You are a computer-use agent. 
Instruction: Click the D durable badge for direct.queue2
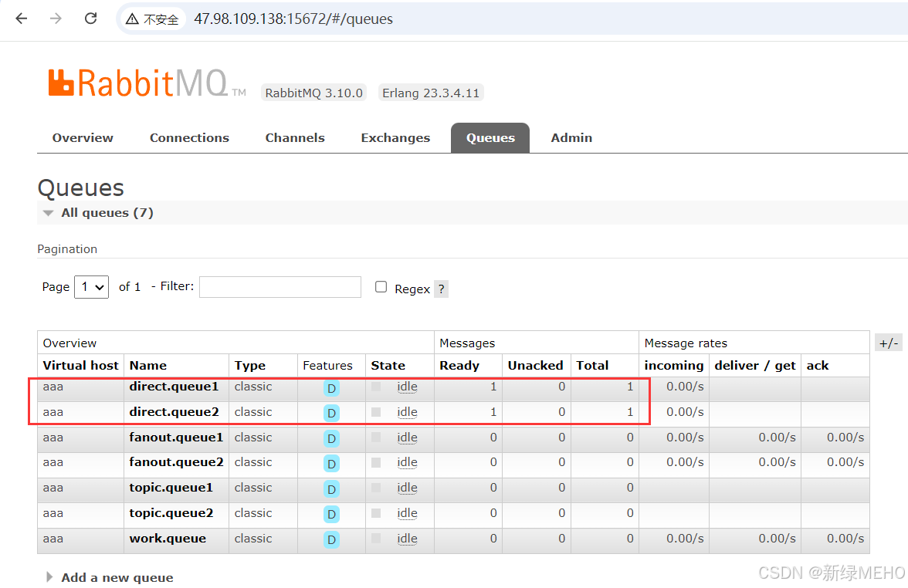(x=331, y=414)
